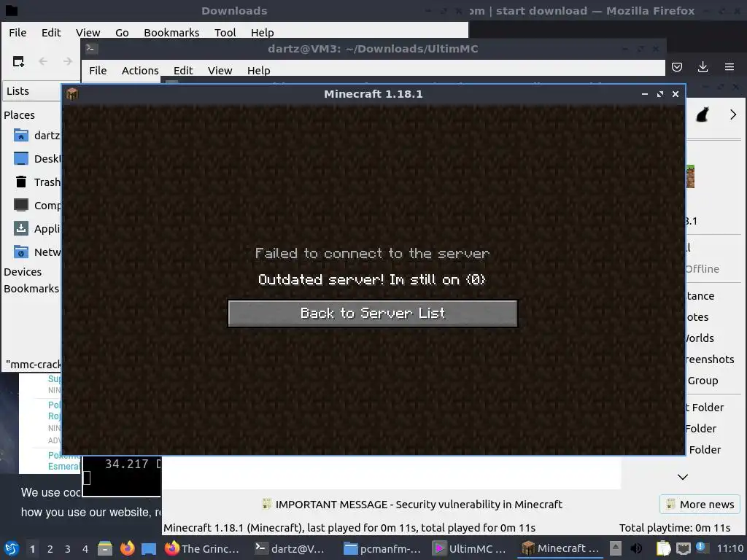Open the file manager launcher in taskbar
This screenshot has height=560, width=747.
click(x=105, y=548)
